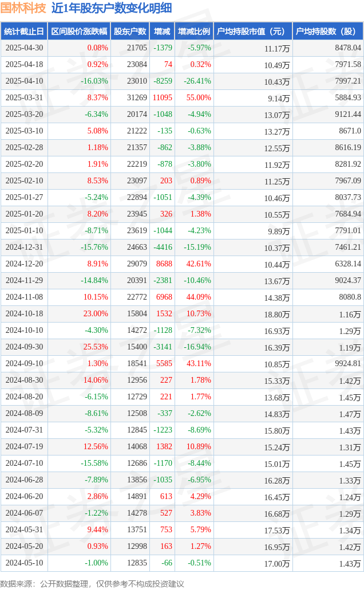Click the 增减比例 column header
Screen dimensions: 364x589
[194, 31]
